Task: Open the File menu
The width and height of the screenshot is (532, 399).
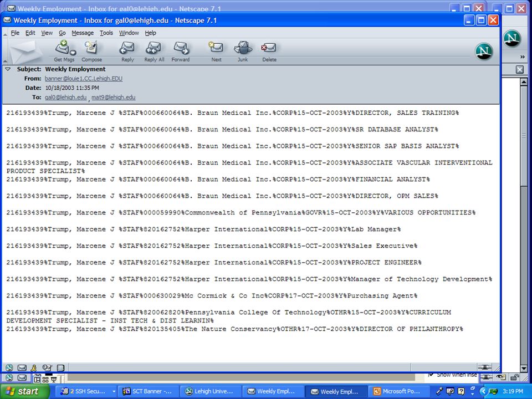Action: coord(15,33)
